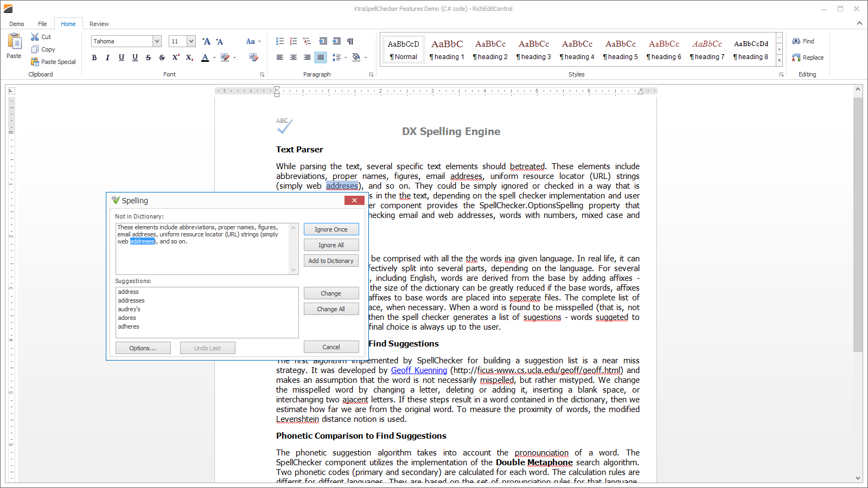Cut the selection with scissors icon

[35, 37]
